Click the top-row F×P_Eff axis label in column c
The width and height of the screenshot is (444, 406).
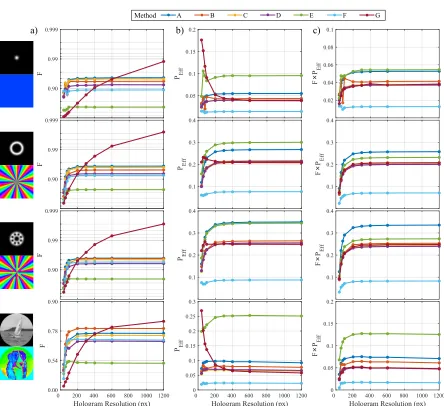tap(317, 73)
